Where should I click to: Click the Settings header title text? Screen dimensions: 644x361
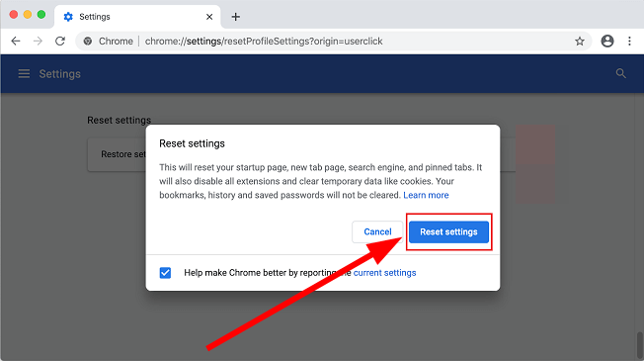(60, 74)
